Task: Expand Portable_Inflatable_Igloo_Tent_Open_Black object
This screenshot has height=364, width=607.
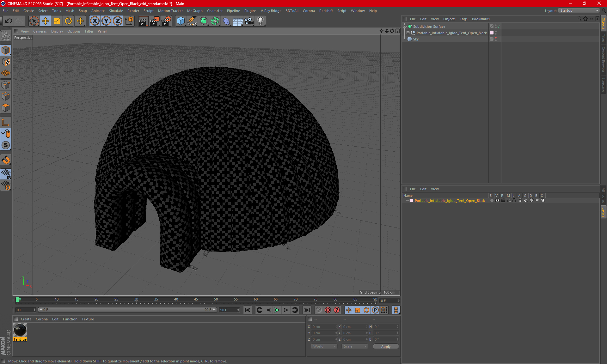Action: point(408,33)
